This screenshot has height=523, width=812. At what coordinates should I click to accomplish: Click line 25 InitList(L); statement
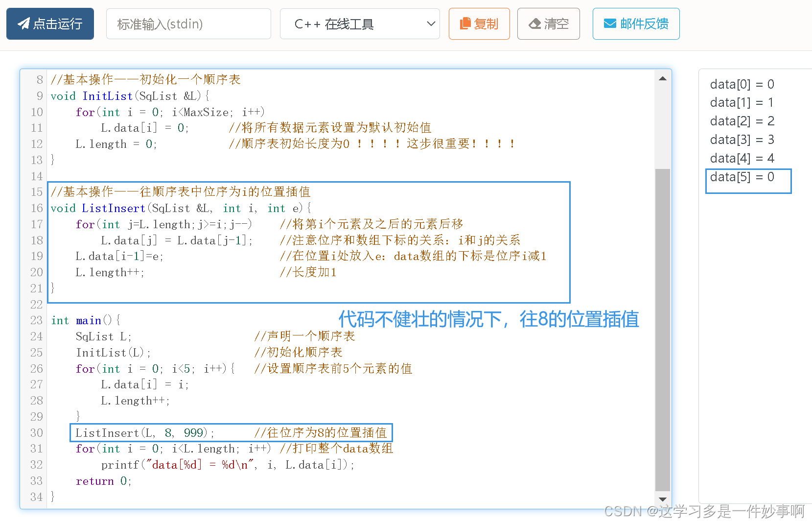114,353
